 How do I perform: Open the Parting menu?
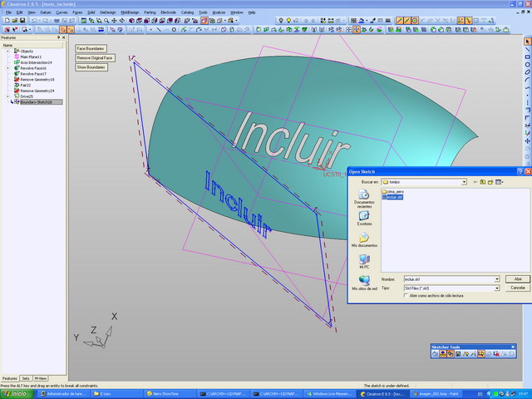150,12
